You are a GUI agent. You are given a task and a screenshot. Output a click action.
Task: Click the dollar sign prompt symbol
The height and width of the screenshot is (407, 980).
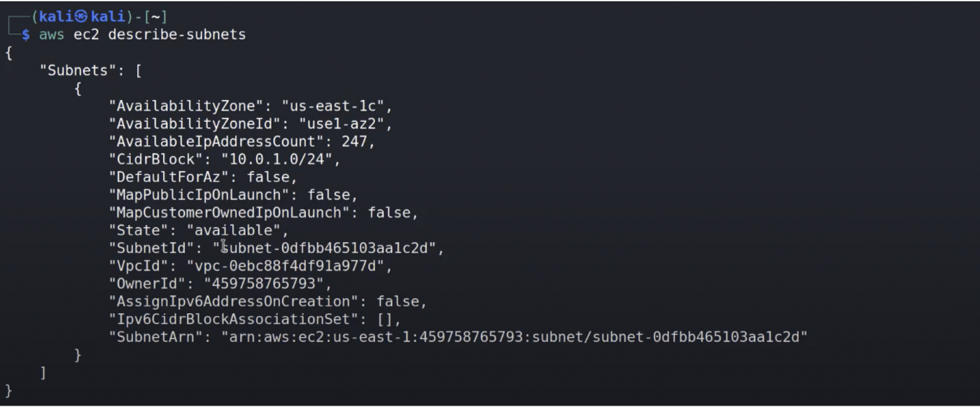26,34
